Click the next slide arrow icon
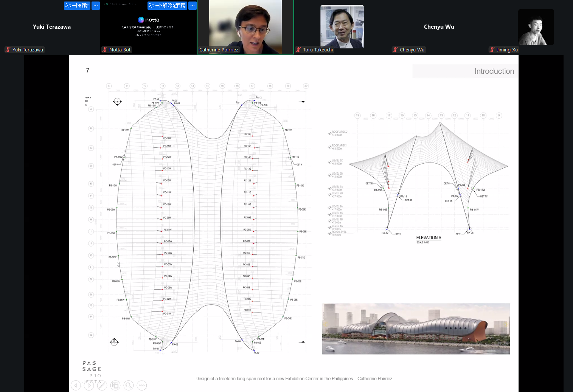 coord(89,385)
